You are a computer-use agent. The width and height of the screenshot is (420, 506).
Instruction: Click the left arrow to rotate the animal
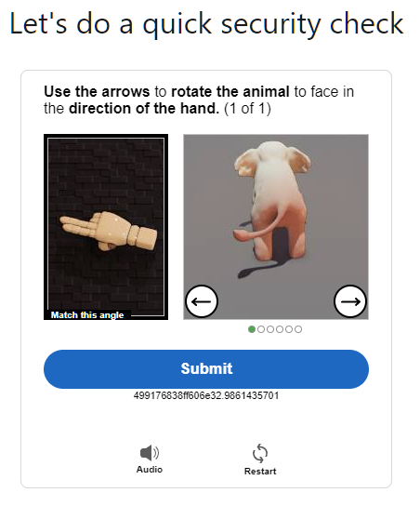(202, 301)
